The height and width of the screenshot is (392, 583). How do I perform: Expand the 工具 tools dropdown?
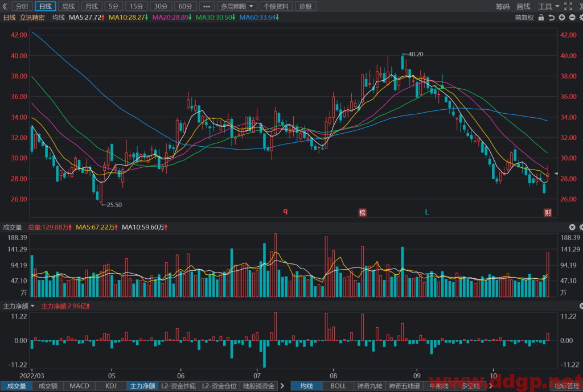point(548,6)
